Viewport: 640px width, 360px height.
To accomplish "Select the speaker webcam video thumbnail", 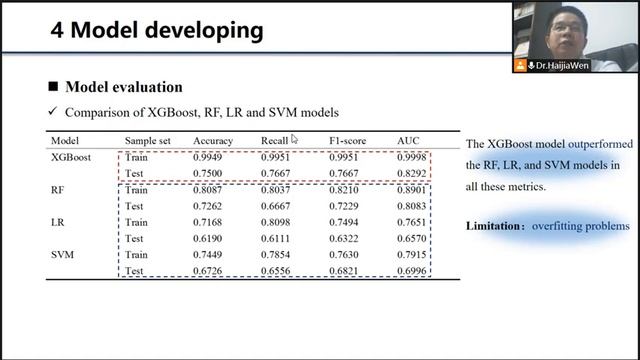I will click(576, 37).
